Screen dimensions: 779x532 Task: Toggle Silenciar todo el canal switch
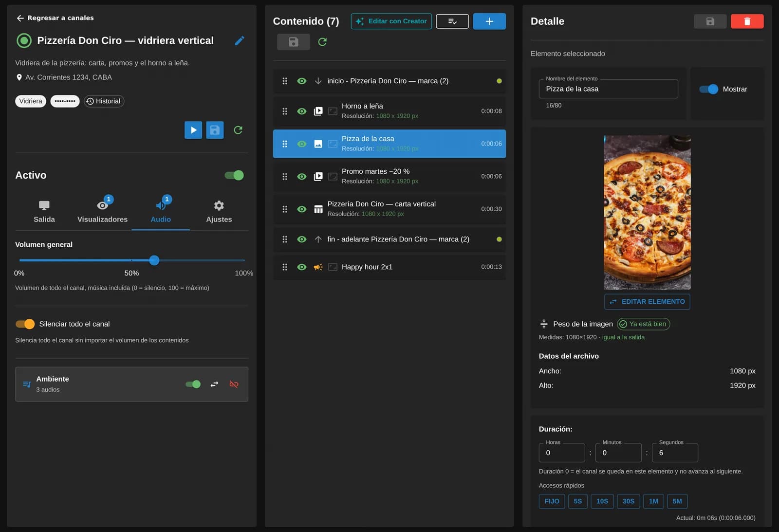point(25,324)
